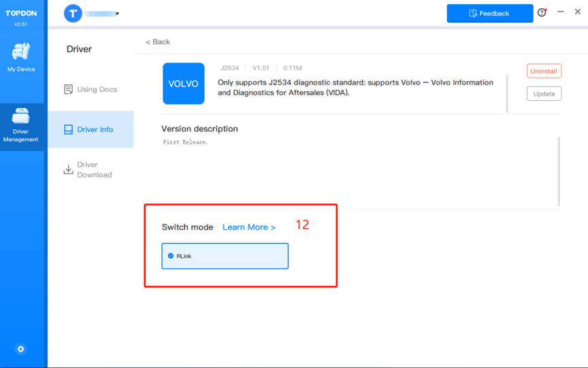Click the Update button
Screen dimensions: 588x368
click(x=544, y=94)
